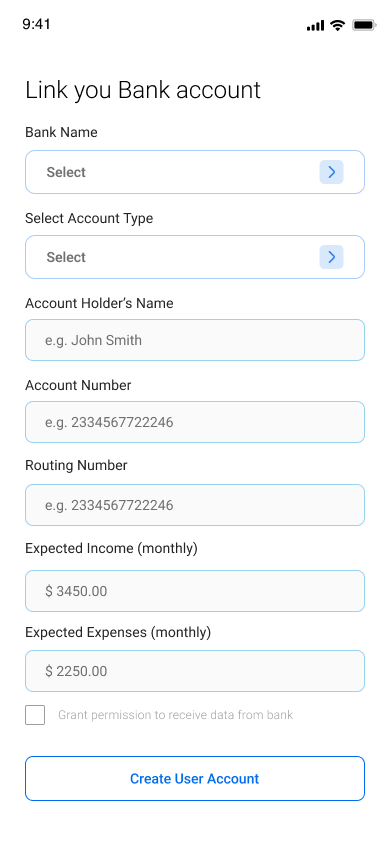Open the Select Account Type dropdown
Image resolution: width=390 pixels, height=844 pixels.
pos(195,257)
